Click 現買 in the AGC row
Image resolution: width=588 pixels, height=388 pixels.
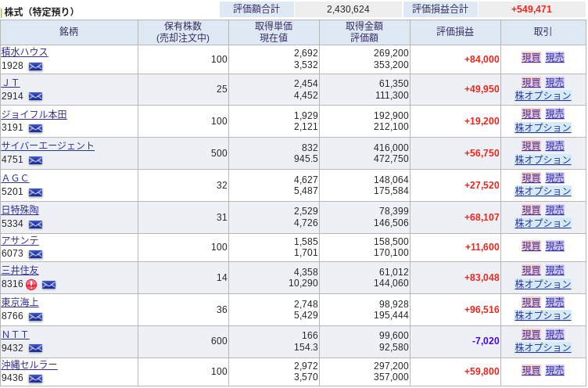click(531, 178)
